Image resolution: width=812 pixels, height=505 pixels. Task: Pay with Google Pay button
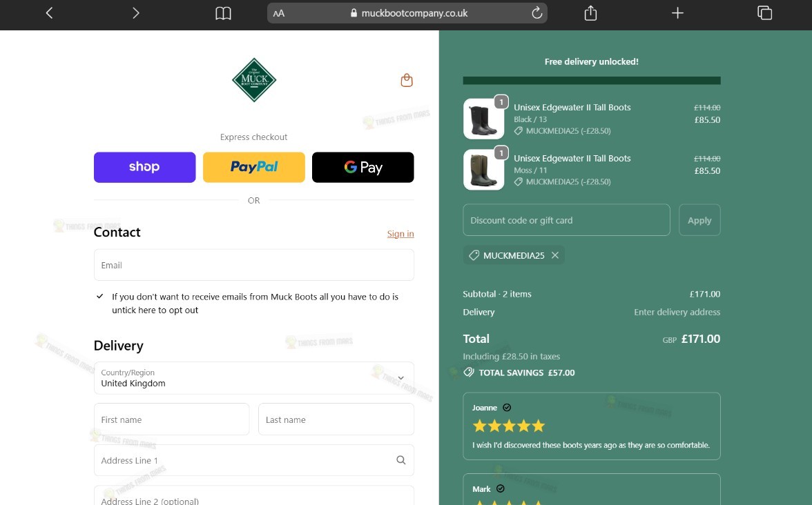tap(363, 167)
